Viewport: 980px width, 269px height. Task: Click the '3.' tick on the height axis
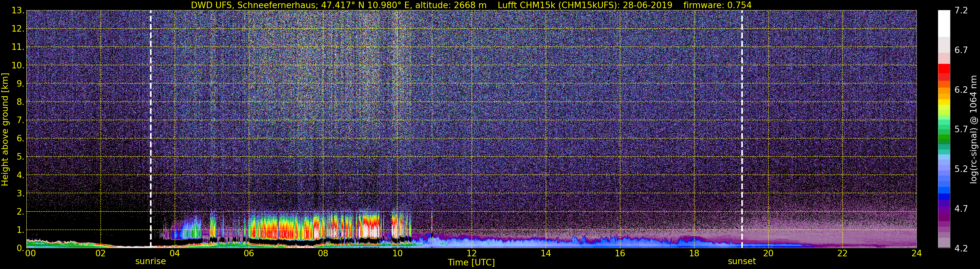20,193
